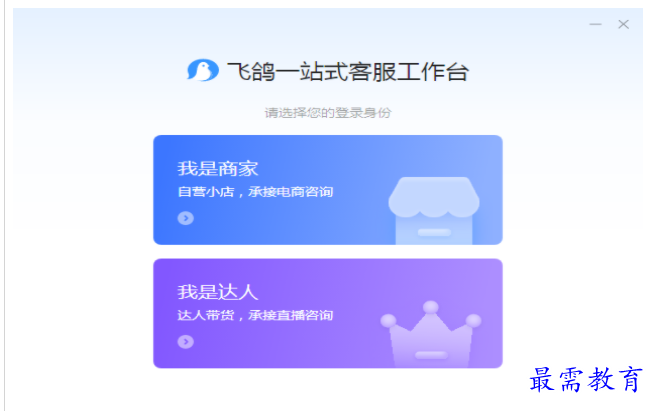Click the 请选择您的登录身份 prompt text
The height and width of the screenshot is (411, 651).
point(328,113)
